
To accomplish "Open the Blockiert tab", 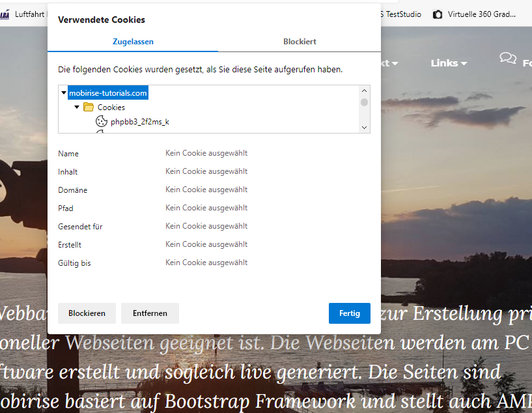I will click(300, 42).
